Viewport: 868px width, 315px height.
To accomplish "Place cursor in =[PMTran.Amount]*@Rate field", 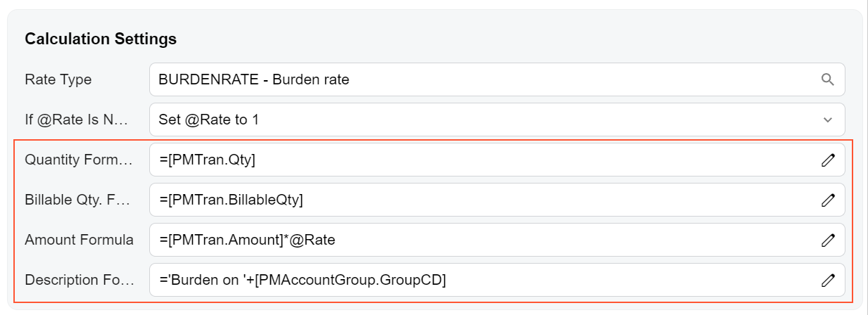I will click(x=479, y=240).
